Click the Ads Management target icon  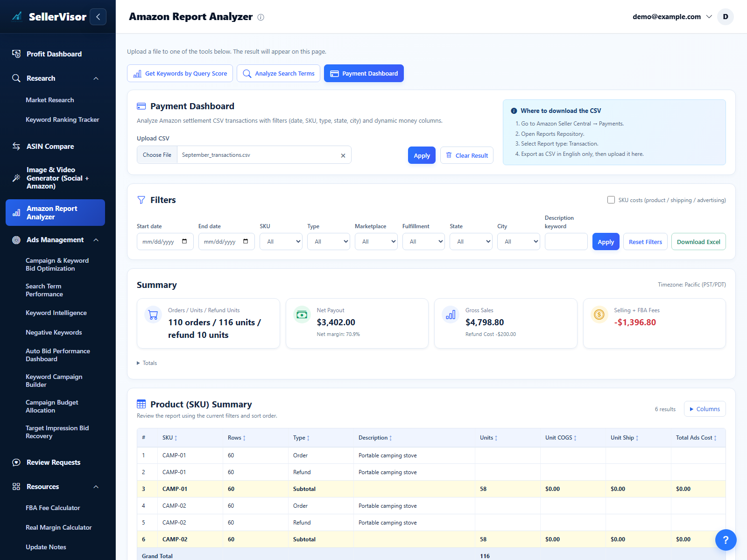[x=16, y=240]
